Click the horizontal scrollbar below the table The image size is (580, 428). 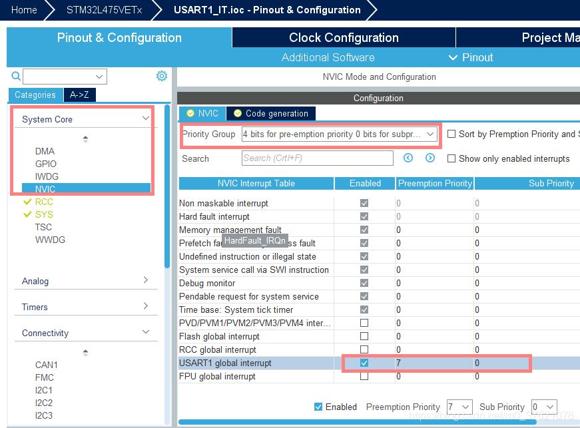[357, 422]
